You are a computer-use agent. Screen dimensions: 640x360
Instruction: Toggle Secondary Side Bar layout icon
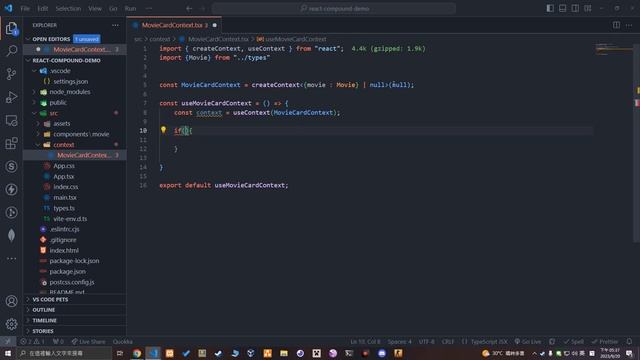coord(575,8)
